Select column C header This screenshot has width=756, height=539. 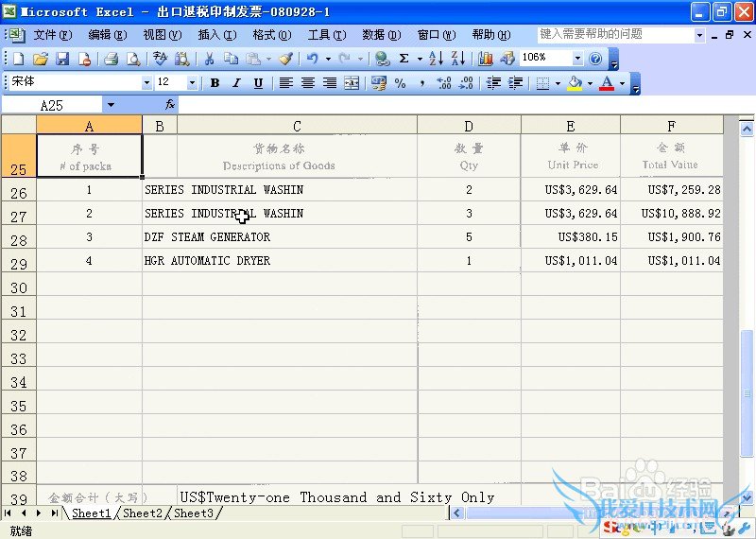297,126
